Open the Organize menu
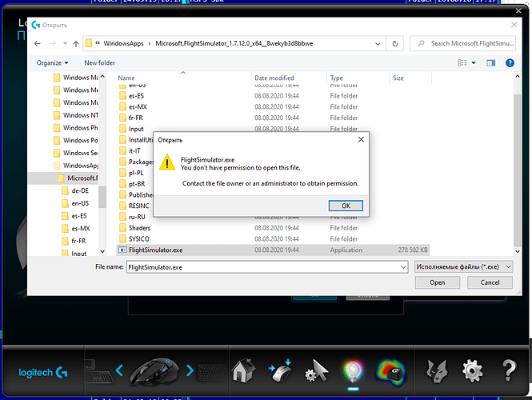 [52, 62]
